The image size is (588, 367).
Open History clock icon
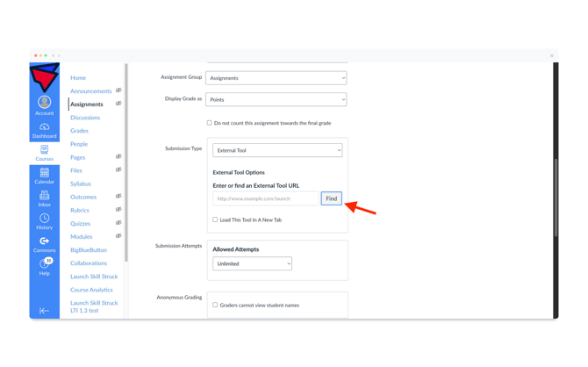point(44,219)
